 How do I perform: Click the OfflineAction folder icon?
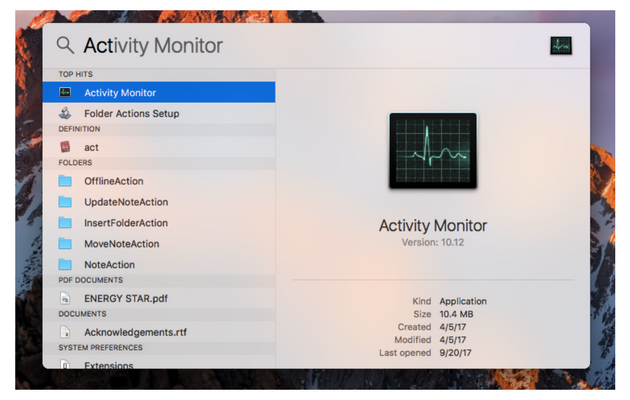[65, 181]
